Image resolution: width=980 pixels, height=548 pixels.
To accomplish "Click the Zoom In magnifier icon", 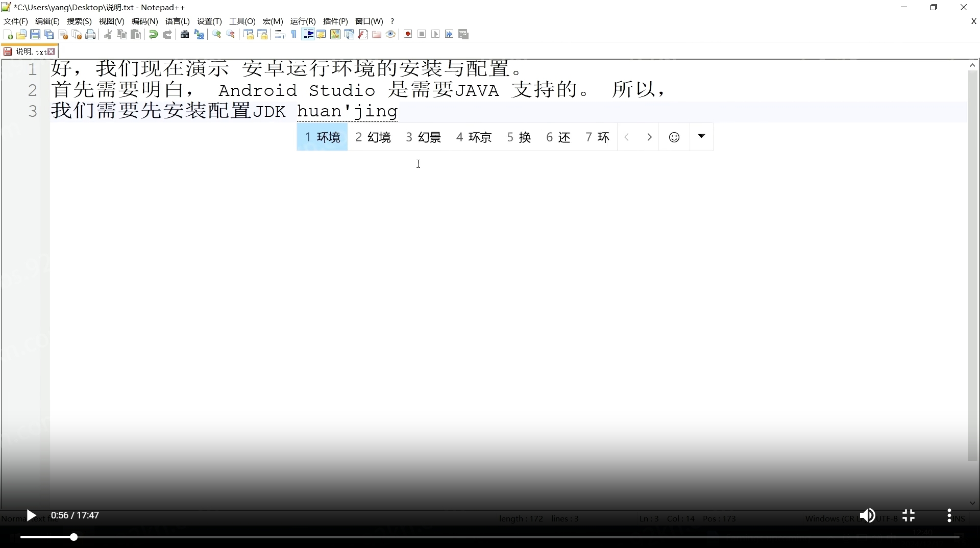I will [x=217, y=34].
